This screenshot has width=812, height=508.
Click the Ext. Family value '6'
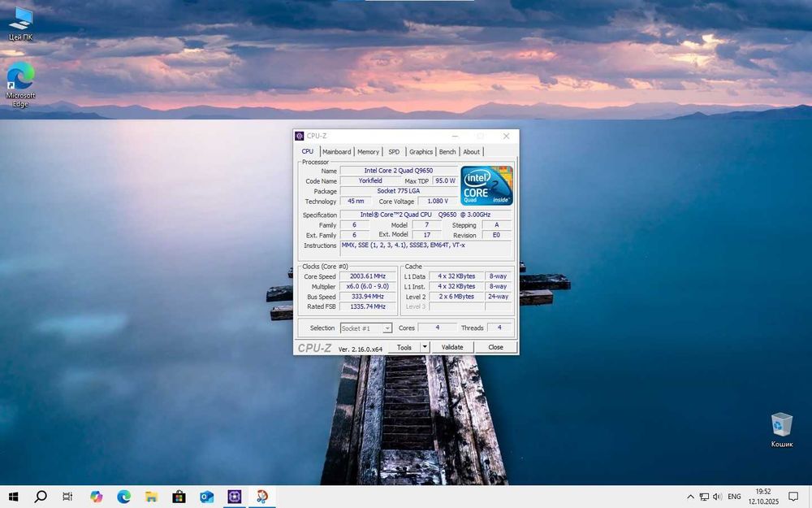pyautogui.click(x=355, y=235)
